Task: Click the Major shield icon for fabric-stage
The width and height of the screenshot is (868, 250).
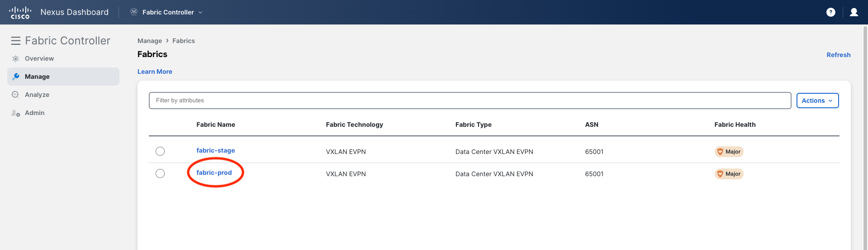Action: (720, 152)
